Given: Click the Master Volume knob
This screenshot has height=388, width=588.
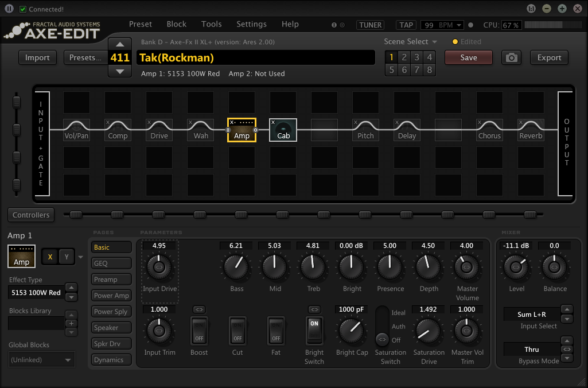Looking at the screenshot, I should coord(466,267).
